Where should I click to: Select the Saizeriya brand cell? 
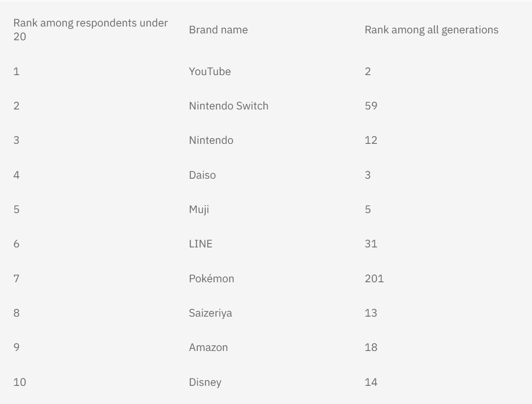point(210,313)
